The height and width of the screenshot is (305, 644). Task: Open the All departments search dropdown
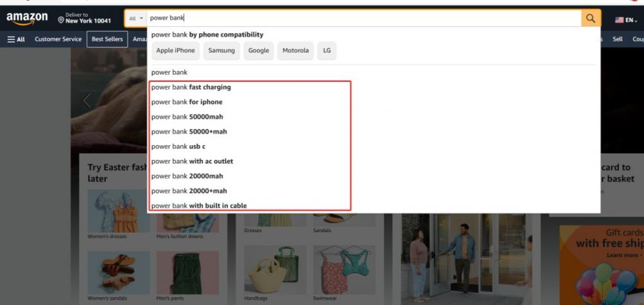[136, 19]
